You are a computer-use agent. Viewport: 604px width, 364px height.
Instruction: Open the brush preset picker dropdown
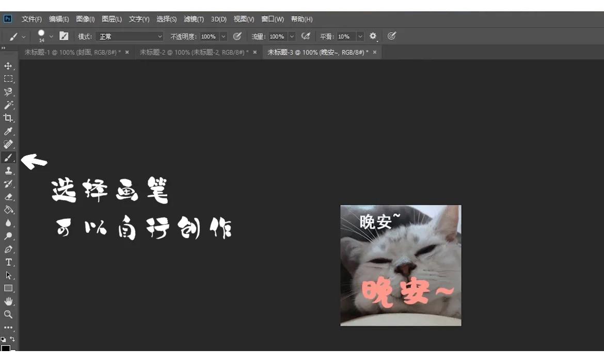pos(51,36)
